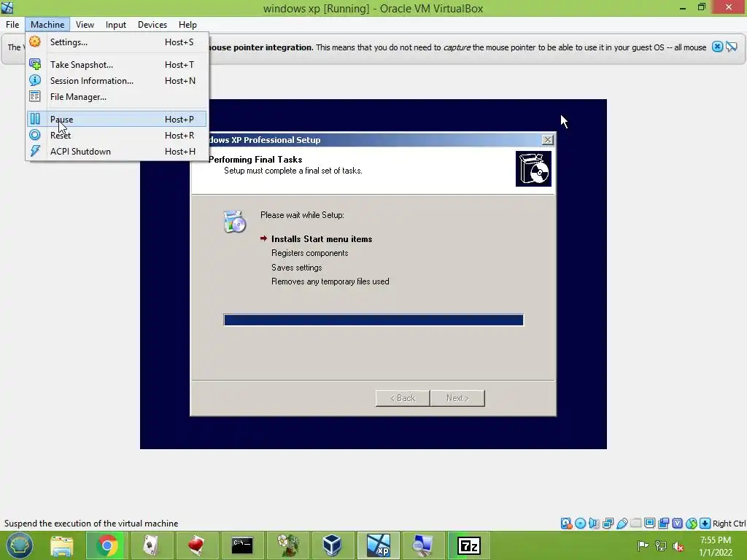Click display indicator in status bar
Viewport: 747px width, 560px height.
tap(649, 524)
